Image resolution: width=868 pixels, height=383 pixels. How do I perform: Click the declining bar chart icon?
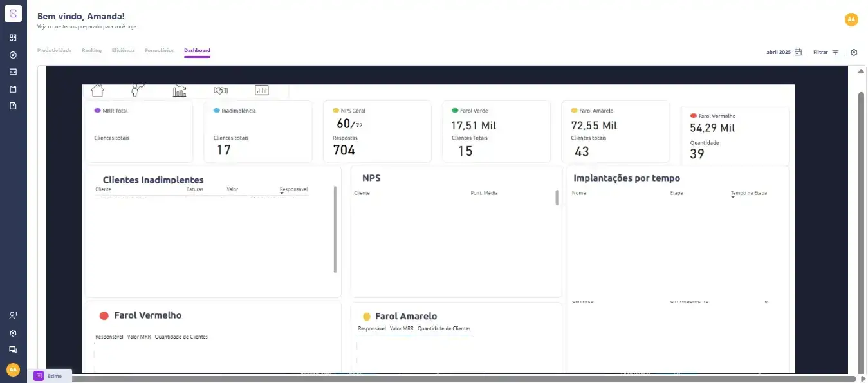click(180, 91)
